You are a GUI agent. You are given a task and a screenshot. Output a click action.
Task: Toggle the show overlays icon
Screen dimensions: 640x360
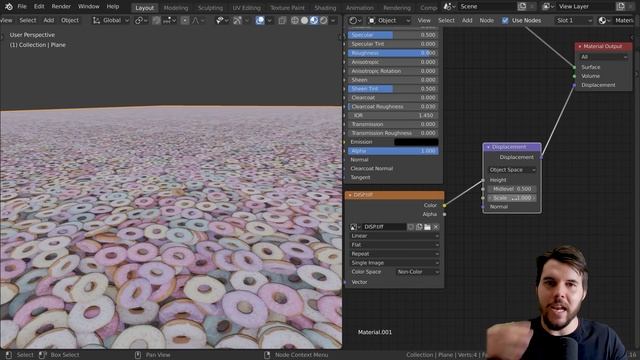point(260,20)
